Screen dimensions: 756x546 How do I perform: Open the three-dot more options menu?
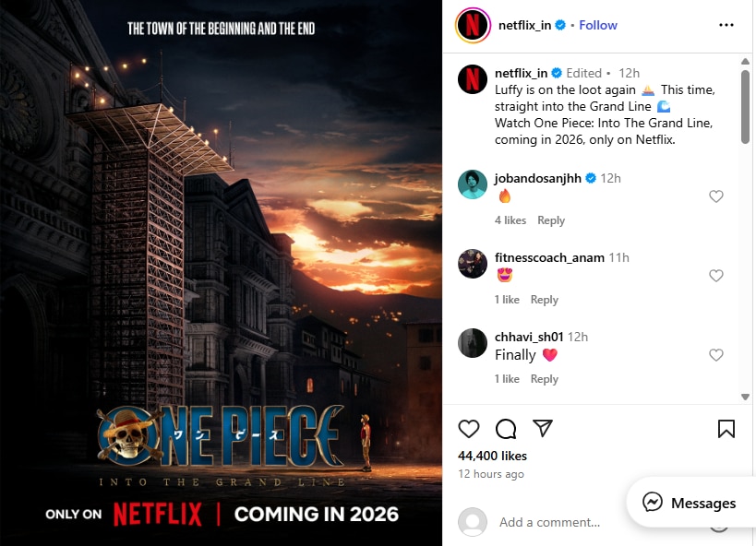point(726,25)
